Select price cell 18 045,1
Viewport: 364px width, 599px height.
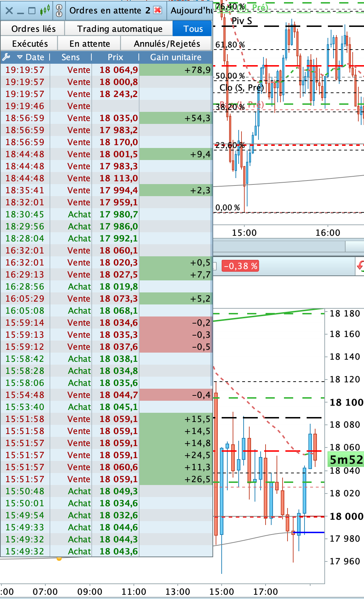coord(115,407)
